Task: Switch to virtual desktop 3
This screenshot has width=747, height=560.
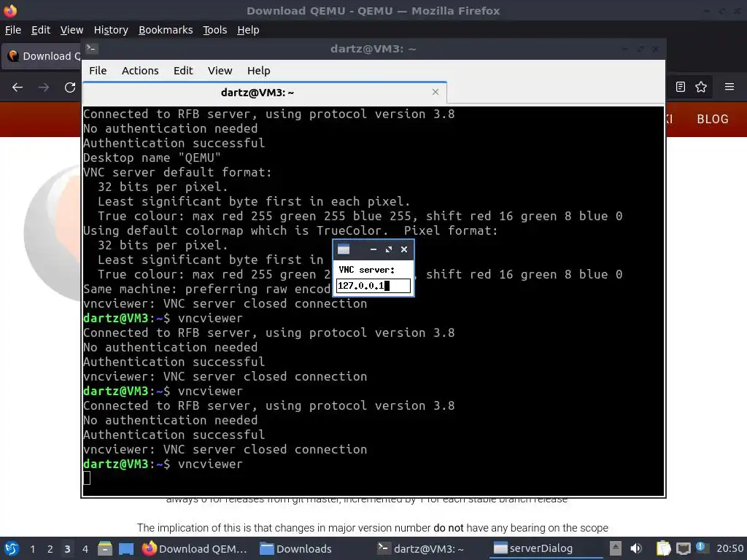Action: 67,548
